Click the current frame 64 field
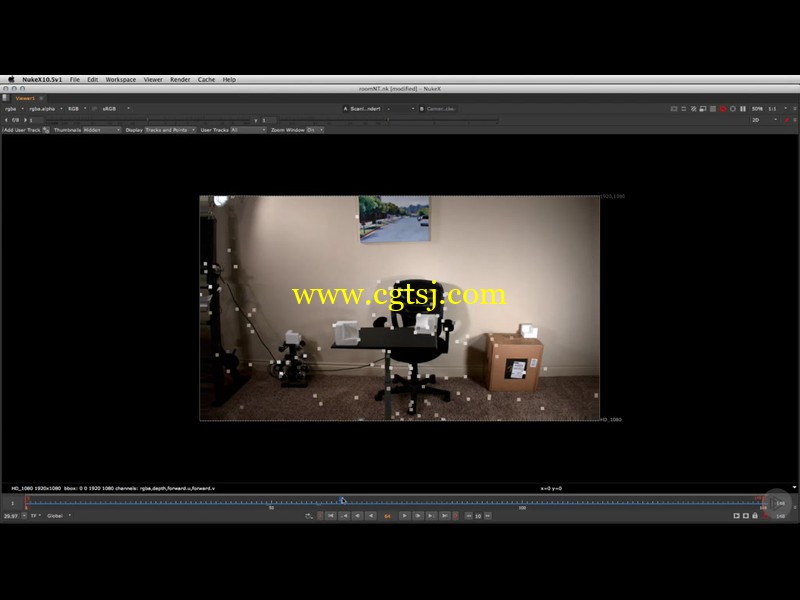Image resolution: width=800 pixels, height=600 pixels. click(x=387, y=516)
